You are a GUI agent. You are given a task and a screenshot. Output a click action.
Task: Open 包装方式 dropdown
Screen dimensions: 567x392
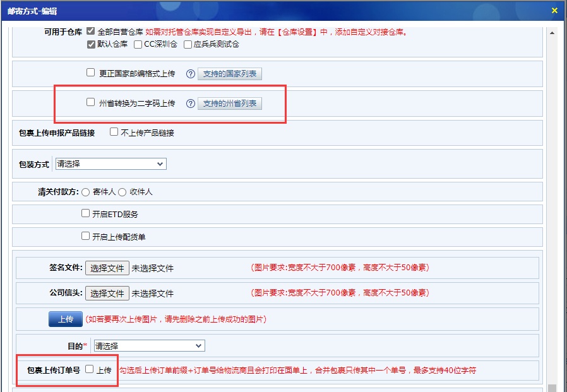pos(110,164)
